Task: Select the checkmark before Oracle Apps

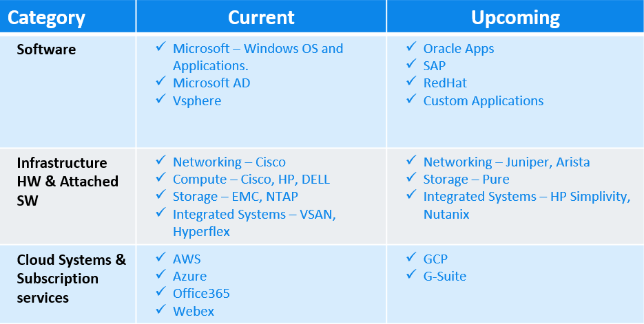Action: tap(411, 47)
